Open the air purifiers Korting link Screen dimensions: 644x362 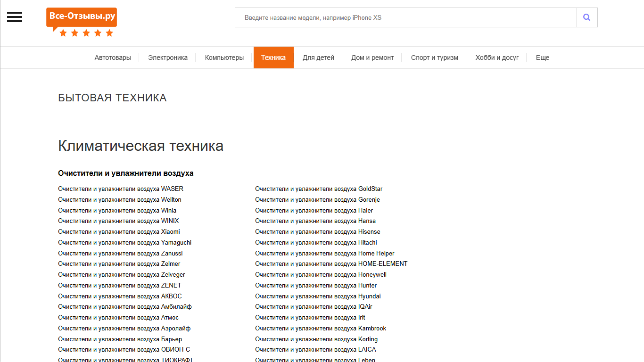[317, 339]
